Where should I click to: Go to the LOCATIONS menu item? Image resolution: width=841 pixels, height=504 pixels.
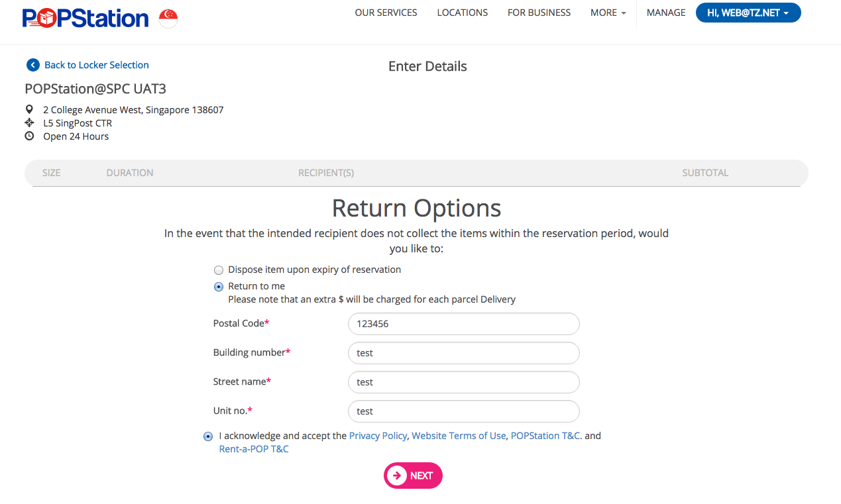click(463, 13)
